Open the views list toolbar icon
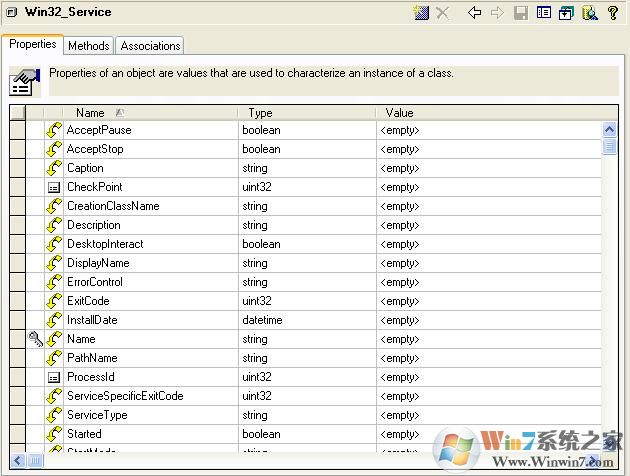630x476 pixels. [x=544, y=13]
